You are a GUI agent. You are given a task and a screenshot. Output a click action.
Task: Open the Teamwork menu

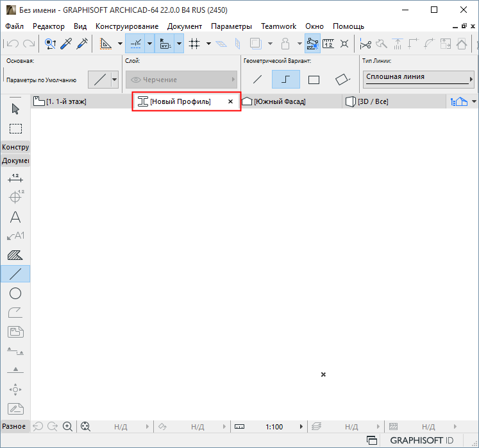[278, 26]
